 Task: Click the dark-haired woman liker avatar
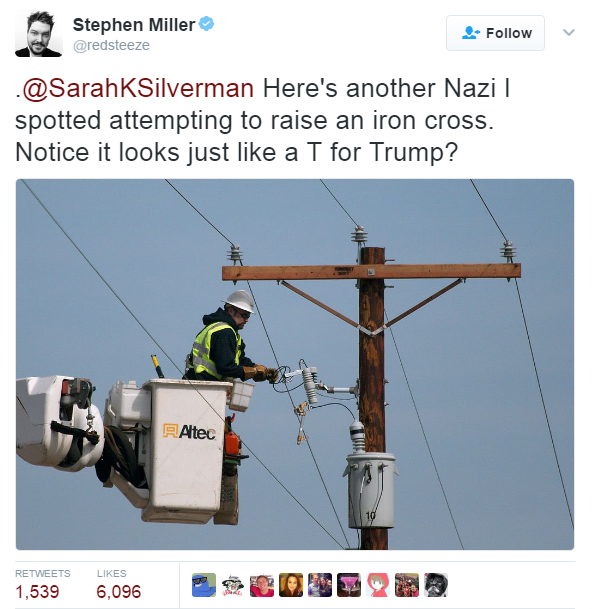pyautogui.click(x=291, y=585)
